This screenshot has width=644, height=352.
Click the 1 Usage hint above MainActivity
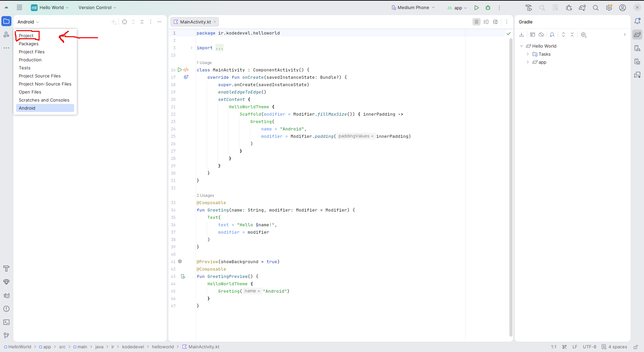[x=204, y=63]
